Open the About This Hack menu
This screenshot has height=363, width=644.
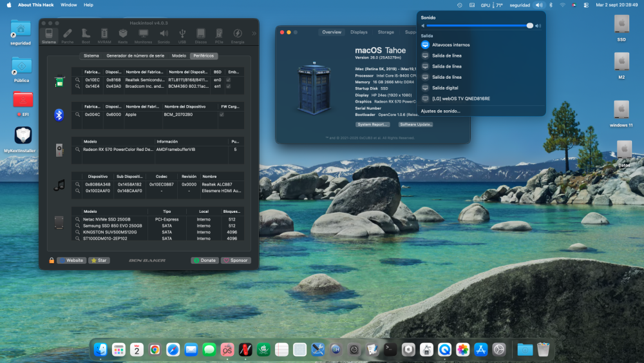[x=35, y=5]
